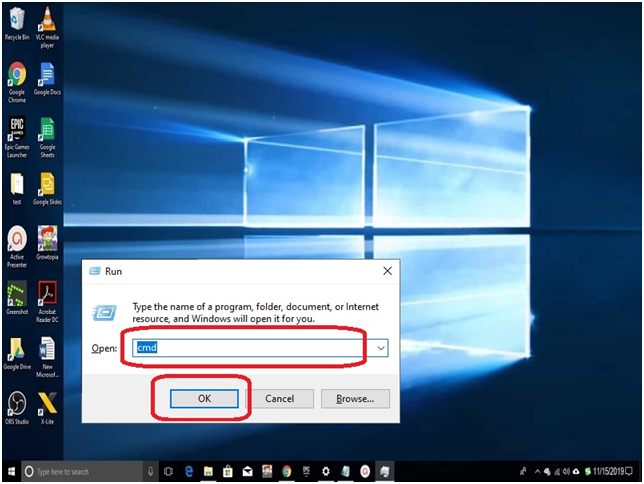Screen dimensions: 644x484
Task: Select the Google Docs desktop shortcut
Action: point(47,79)
